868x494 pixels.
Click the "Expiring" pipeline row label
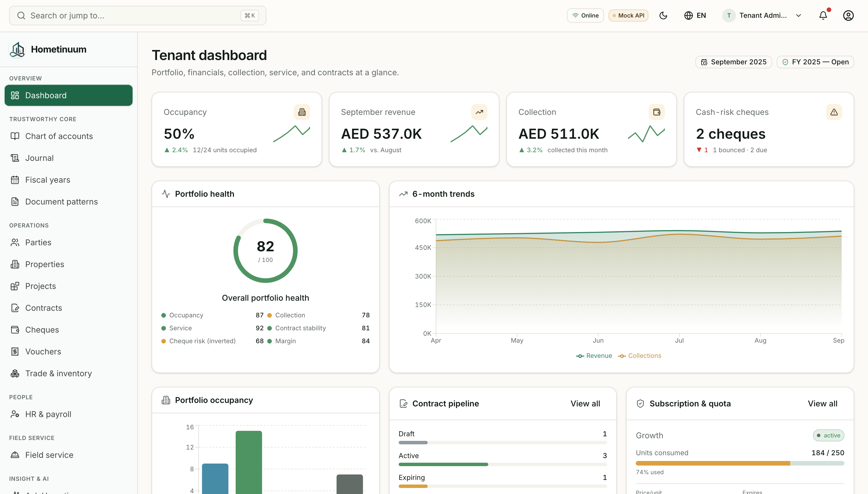[412, 477]
